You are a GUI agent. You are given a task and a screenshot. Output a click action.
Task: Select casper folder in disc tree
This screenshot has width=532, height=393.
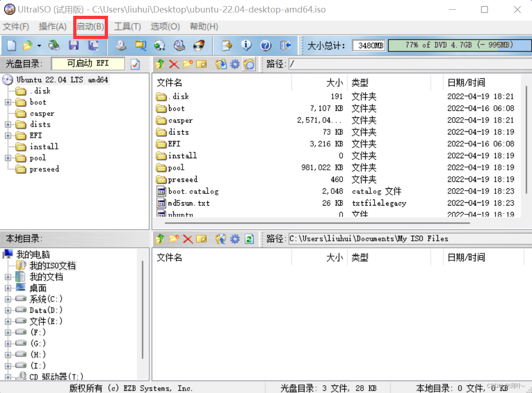click(x=42, y=114)
